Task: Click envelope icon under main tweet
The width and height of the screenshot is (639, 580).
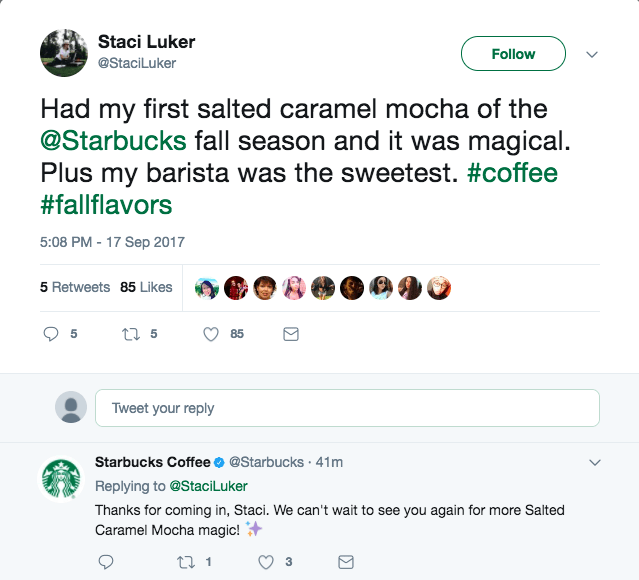Action: point(291,335)
